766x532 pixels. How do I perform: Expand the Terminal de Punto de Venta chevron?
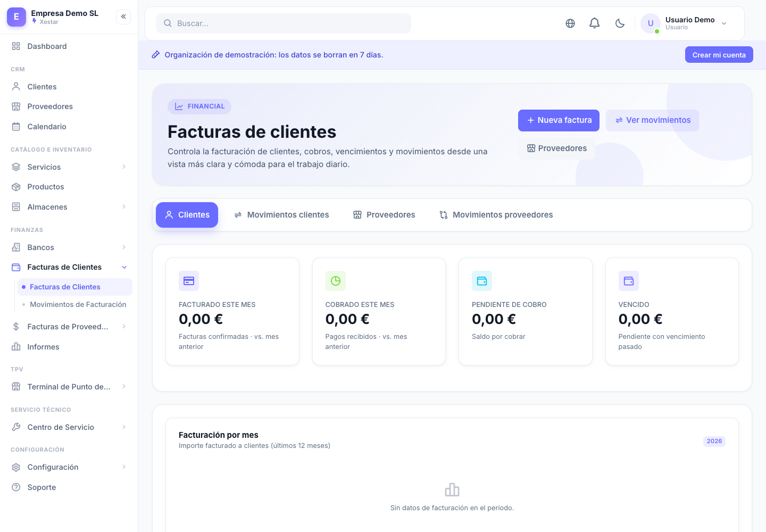(x=124, y=387)
